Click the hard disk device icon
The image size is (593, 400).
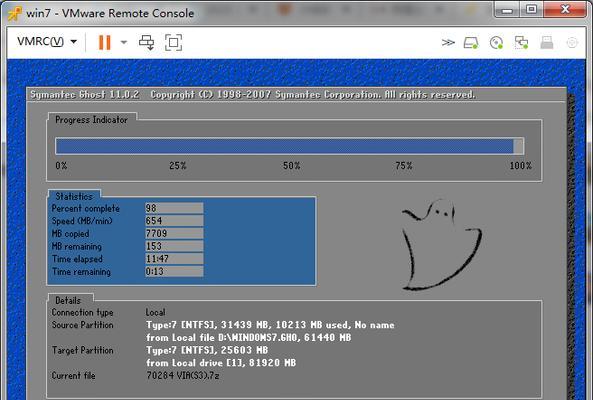click(471, 43)
